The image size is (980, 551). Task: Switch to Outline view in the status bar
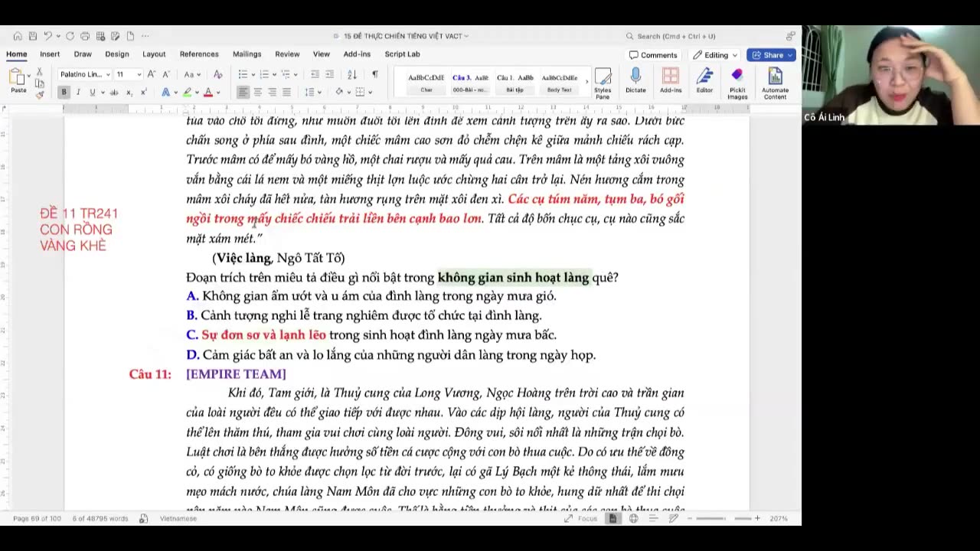(653, 519)
